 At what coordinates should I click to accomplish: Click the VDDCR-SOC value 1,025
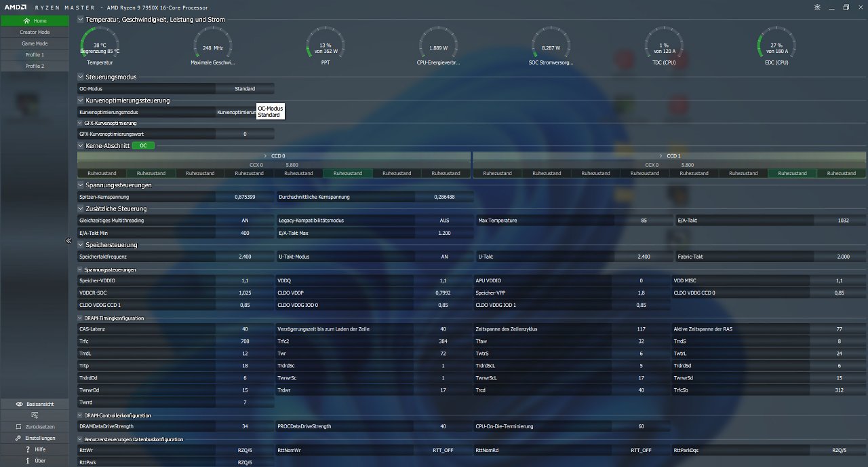tap(245, 293)
